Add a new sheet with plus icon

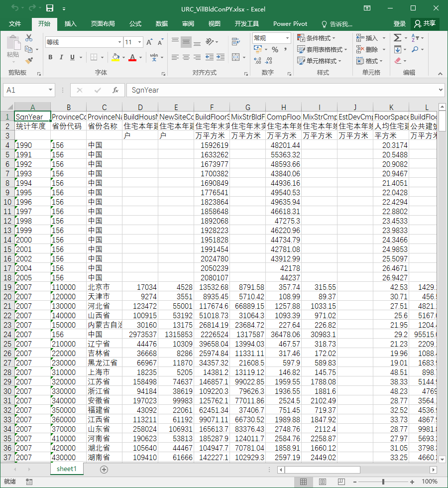tap(104, 469)
